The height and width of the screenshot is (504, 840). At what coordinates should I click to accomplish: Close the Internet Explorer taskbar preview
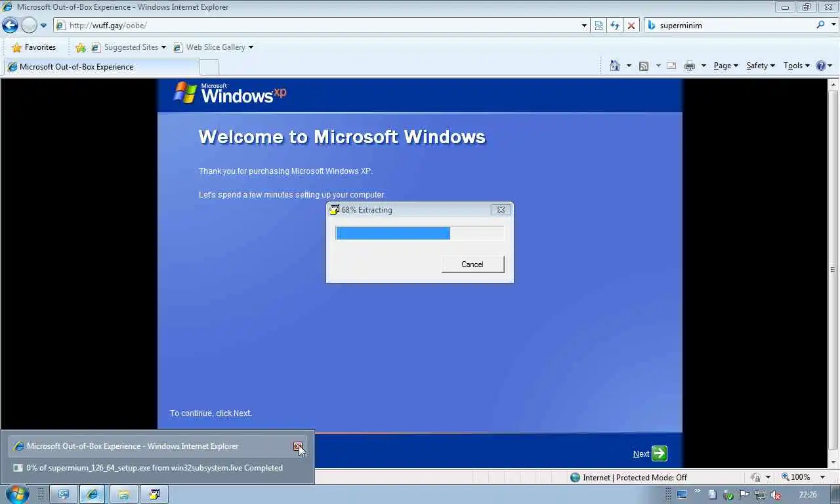[298, 446]
